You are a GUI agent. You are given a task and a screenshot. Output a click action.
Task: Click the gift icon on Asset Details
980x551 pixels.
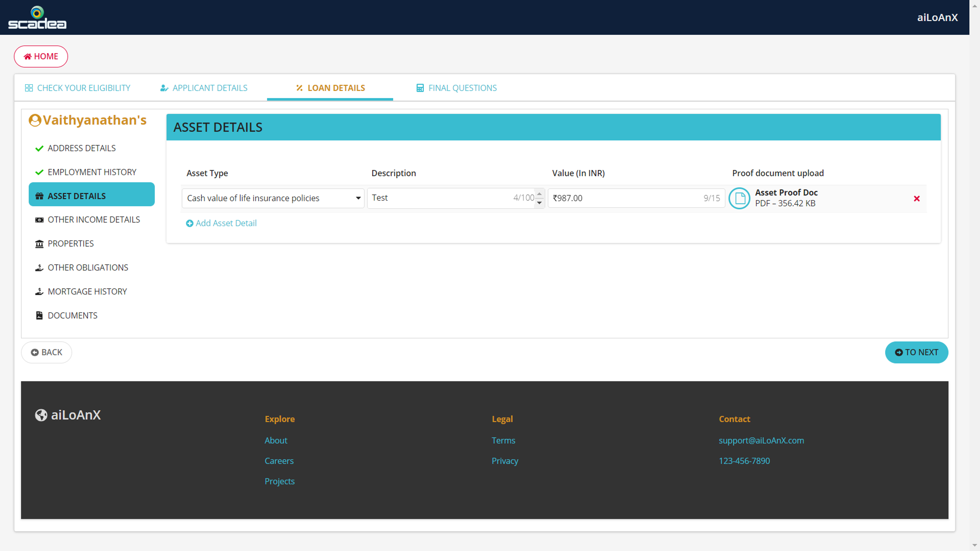coord(39,196)
